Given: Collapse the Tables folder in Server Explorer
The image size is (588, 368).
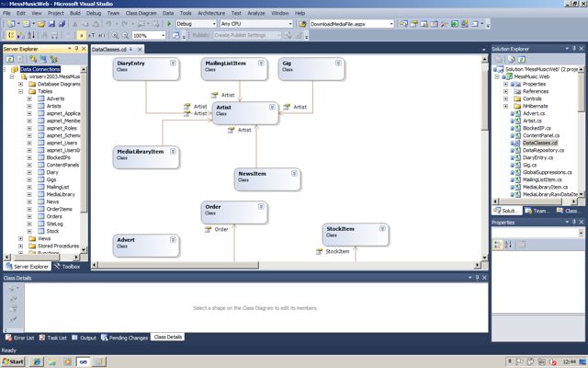Looking at the screenshot, I should point(20,91).
